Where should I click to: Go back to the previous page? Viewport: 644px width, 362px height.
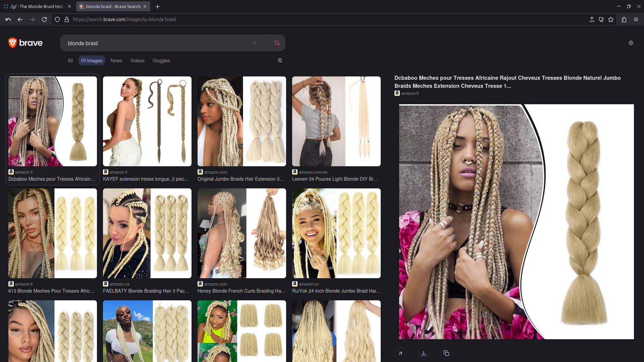pos(20,19)
